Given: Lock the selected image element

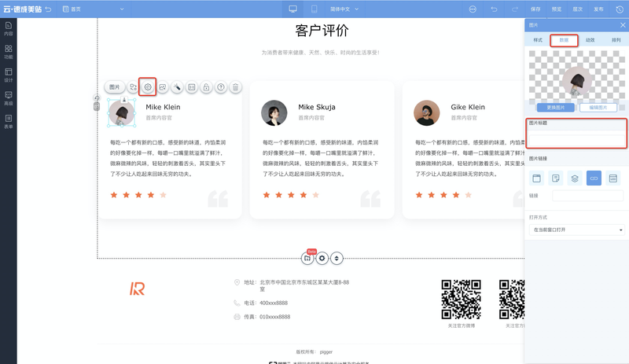Looking at the screenshot, I should click(206, 87).
